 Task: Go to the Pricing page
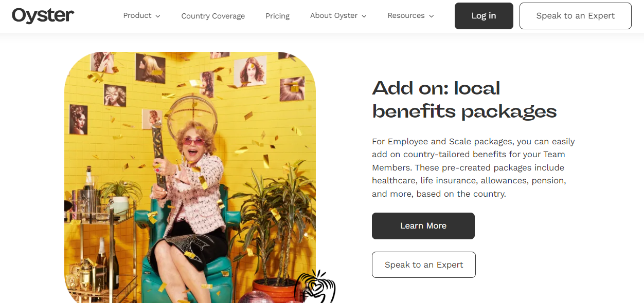pyautogui.click(x=278, y=16)
